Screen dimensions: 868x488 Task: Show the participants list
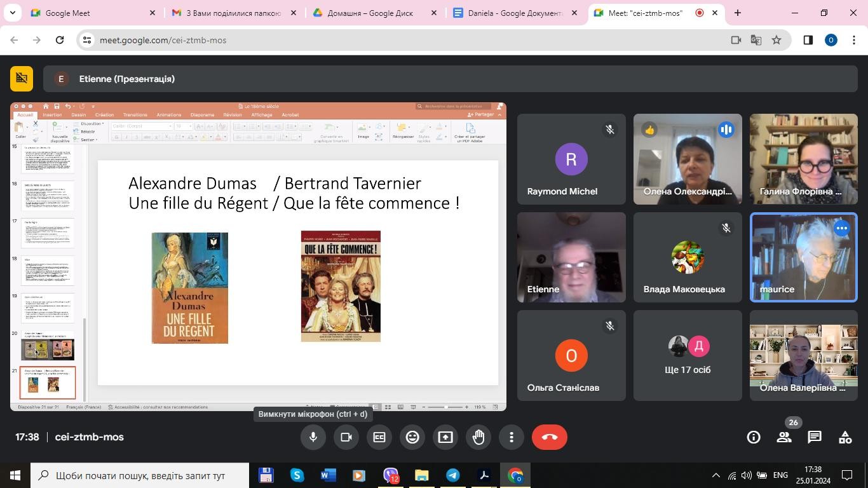[x=784, y=437]
